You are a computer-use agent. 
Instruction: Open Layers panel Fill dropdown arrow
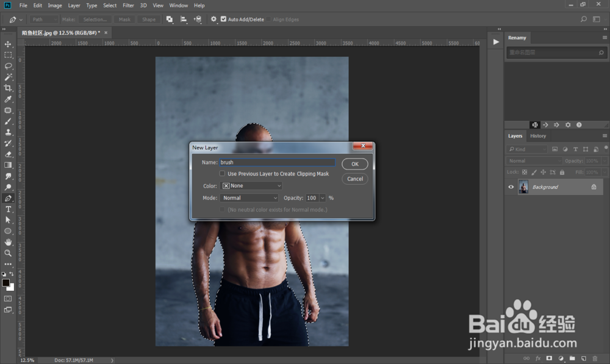coord(604,172)
